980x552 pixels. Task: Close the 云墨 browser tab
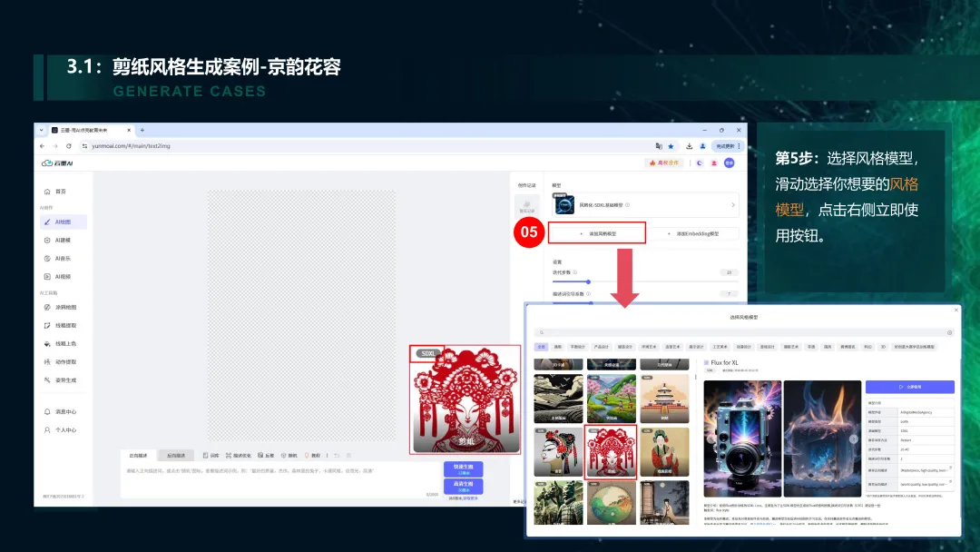coord(129,130)
